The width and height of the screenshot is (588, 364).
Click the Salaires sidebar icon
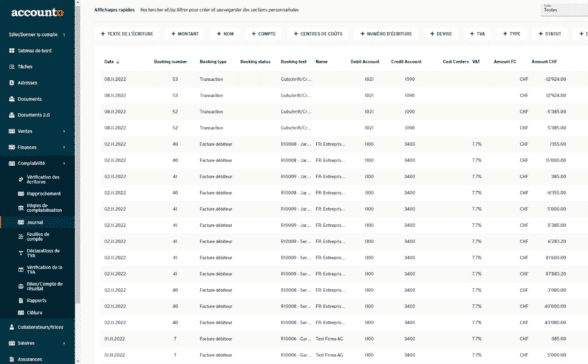pyautogui.click(x=12, y=343)
